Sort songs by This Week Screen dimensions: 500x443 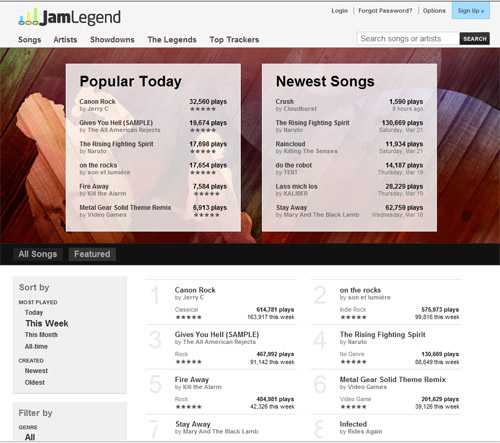tap(47, 323)
